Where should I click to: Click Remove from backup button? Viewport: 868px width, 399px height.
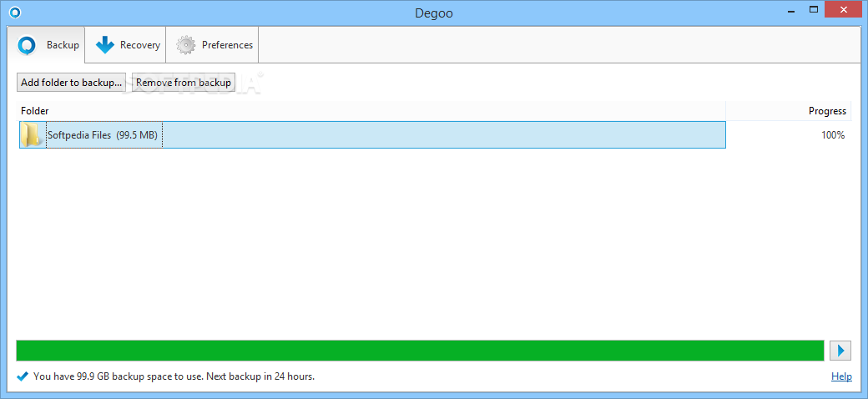pos(184,83)
